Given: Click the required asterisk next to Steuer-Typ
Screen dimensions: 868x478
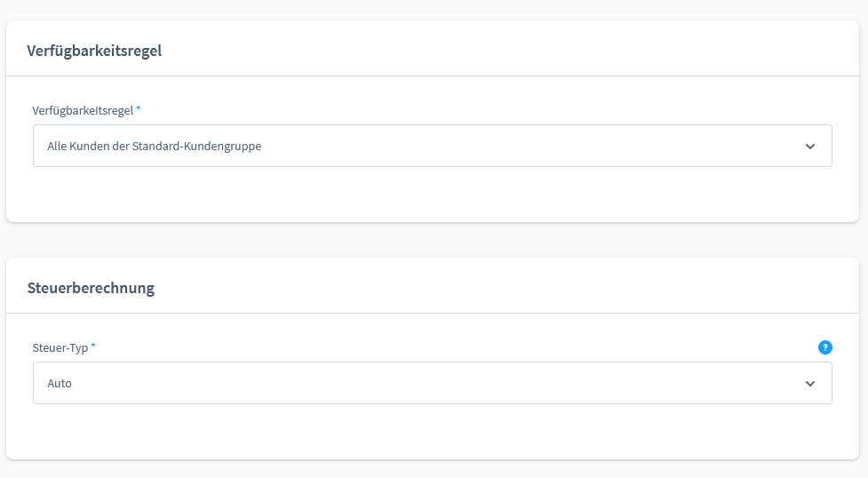Looking at the screenshot, I should pos(93,347).
